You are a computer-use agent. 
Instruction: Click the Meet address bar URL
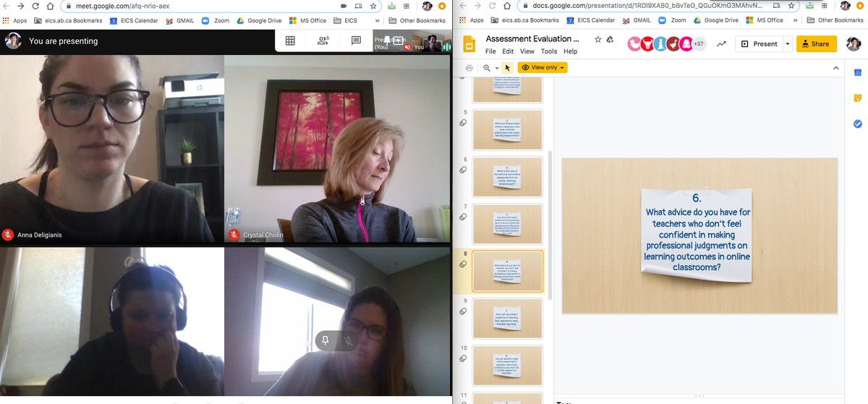click(x=122, y=6)
